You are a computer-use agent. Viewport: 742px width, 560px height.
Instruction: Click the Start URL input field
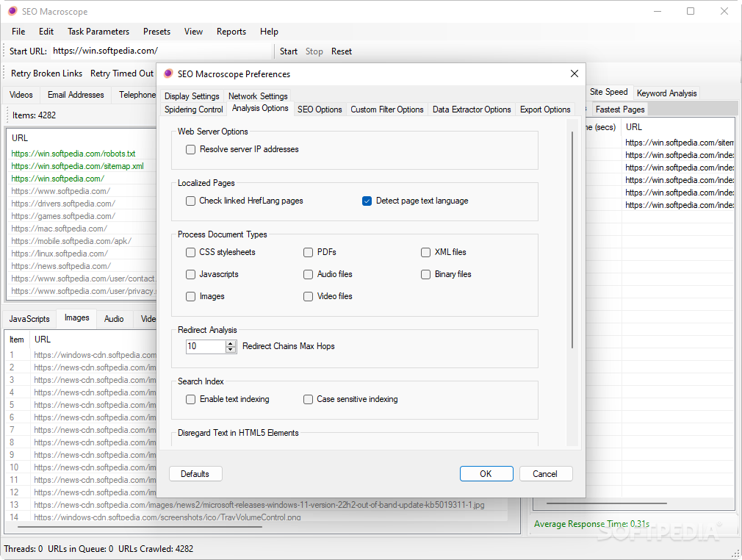[x=160, y=51]
